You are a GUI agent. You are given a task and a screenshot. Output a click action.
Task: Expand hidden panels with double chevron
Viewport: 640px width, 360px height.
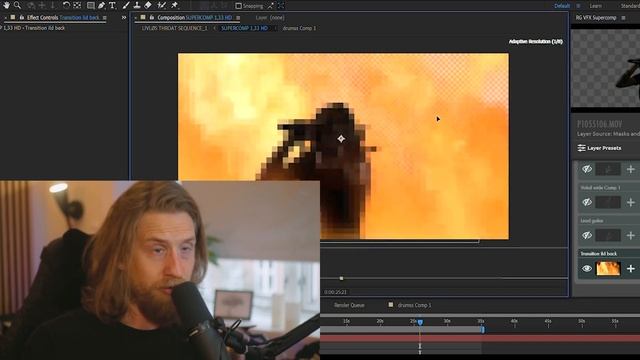pyautogui.click(x=124, y=18)
